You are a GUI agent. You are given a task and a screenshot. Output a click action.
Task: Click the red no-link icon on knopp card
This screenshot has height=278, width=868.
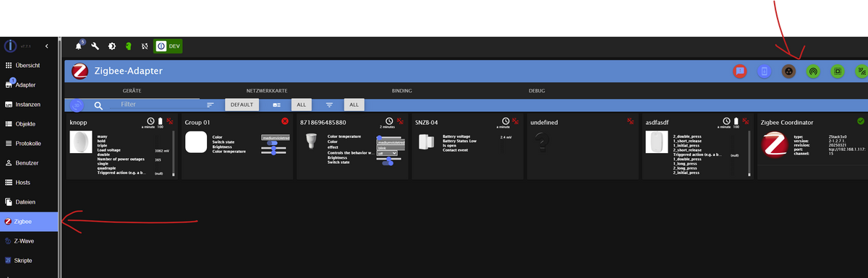point(169,121)
